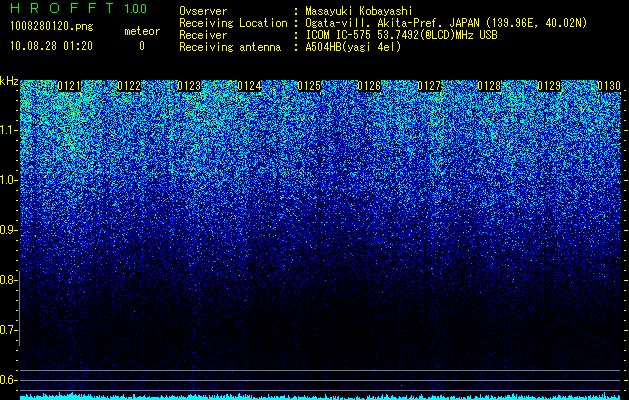Click the 0130 time marker
The image size is (629, 400).
(x=609, y=86)
